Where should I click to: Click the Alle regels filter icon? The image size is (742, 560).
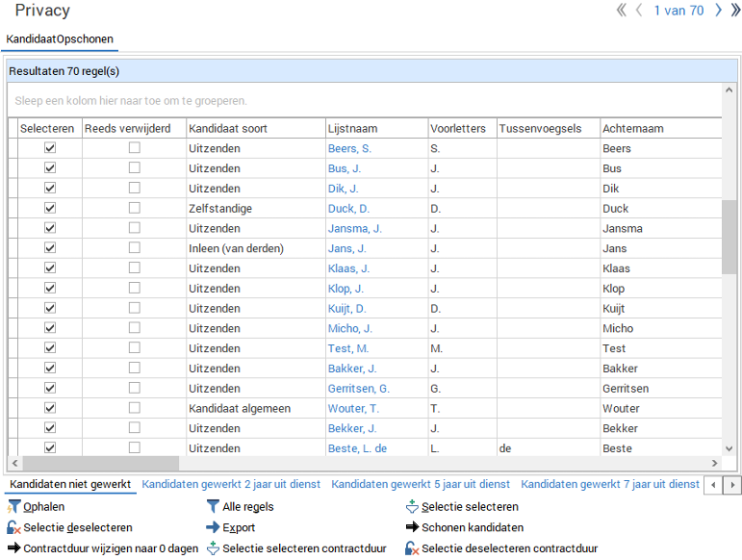click(213, 507)
